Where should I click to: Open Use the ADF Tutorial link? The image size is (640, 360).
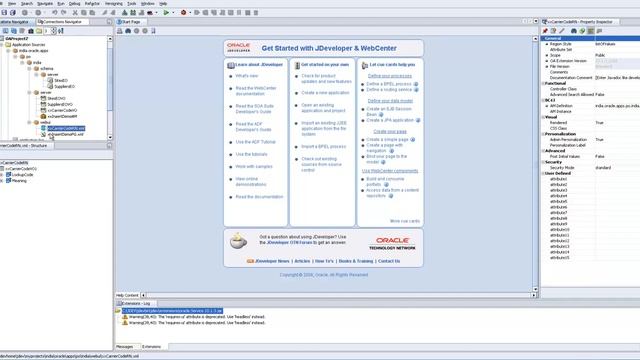pyautogui.click(x=256, y=142)
